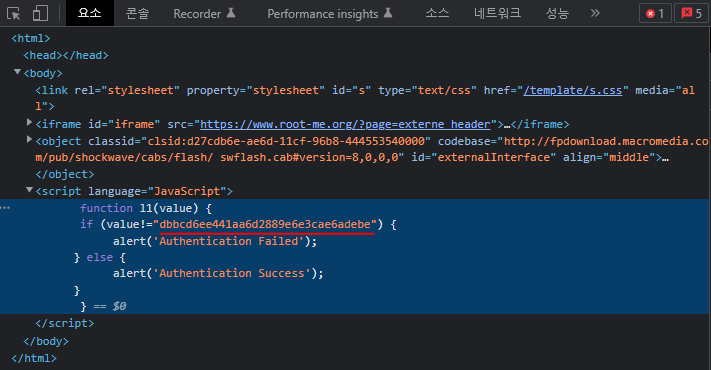
Task: Open the 네트워크 tab
Action: click(x=497, y=14)
